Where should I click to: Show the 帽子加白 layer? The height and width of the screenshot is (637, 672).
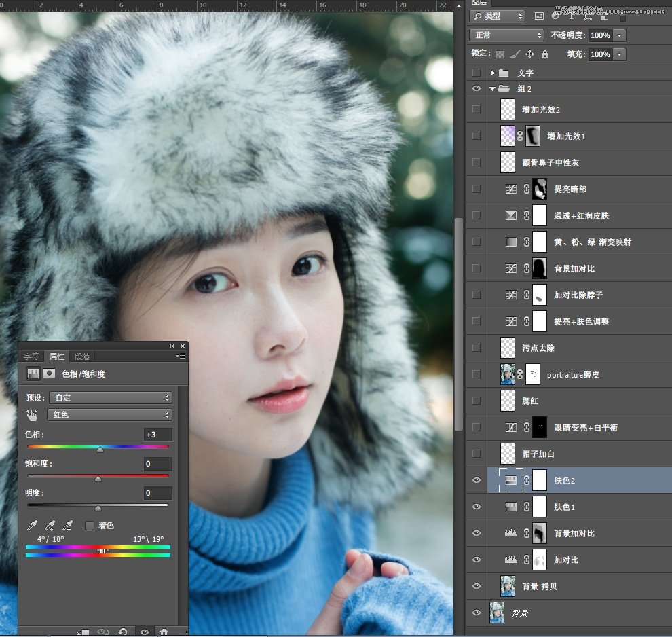476,454
